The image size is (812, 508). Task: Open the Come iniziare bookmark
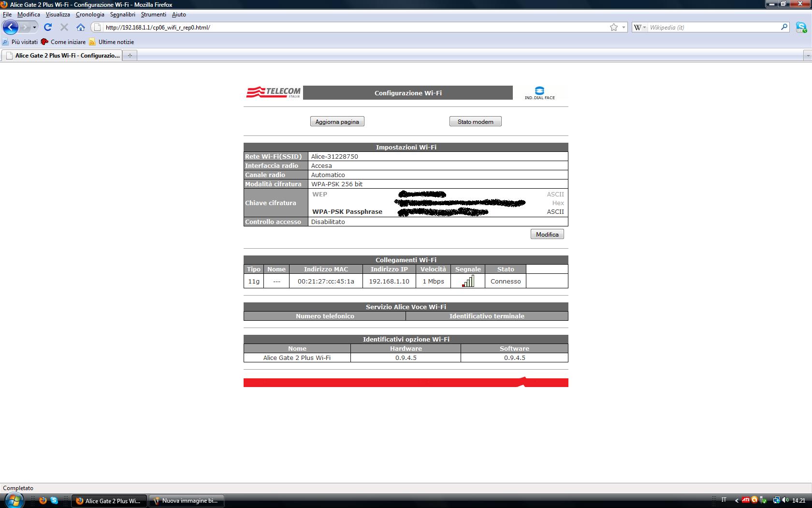tap(63, 42)
